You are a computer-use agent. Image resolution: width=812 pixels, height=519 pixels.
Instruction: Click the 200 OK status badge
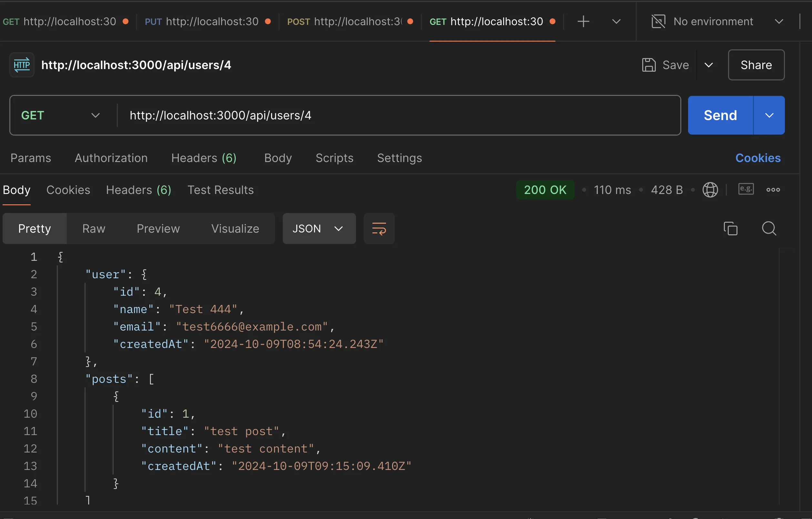pos(545,190)
